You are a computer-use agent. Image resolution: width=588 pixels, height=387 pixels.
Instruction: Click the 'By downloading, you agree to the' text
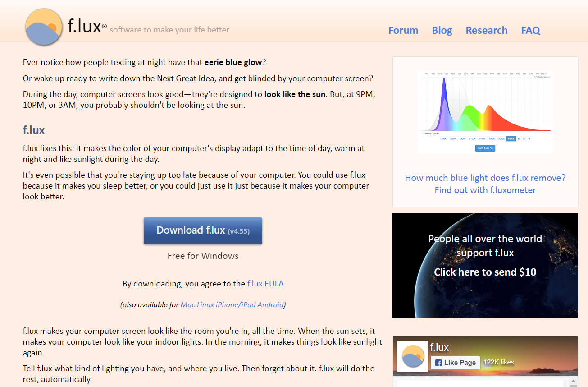[184, 284]
